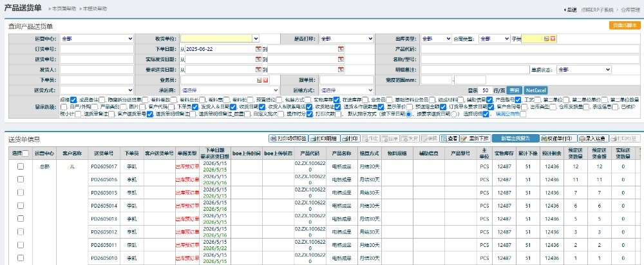Open picker icon in yellow field after 合同类型
The image size is (644, 265).
pyautogui.click(x=547, y=39)
